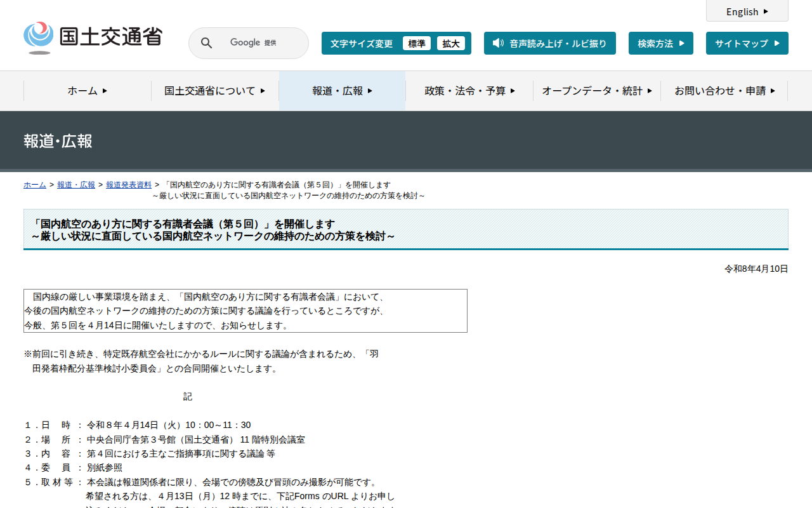Click the arrow beside お問い合わせ・申請
Viewport: 812px width, 508px height.
(773, 91)
